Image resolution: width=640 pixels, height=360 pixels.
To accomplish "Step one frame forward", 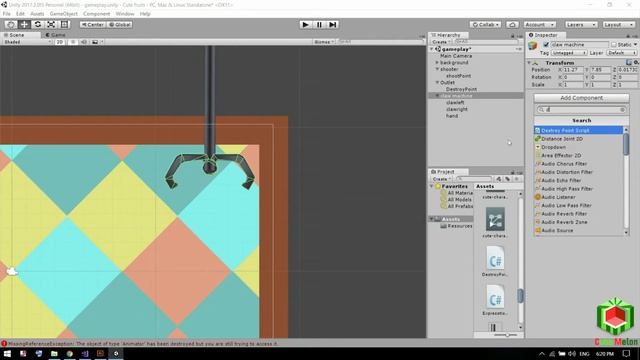I will (333, 24).
